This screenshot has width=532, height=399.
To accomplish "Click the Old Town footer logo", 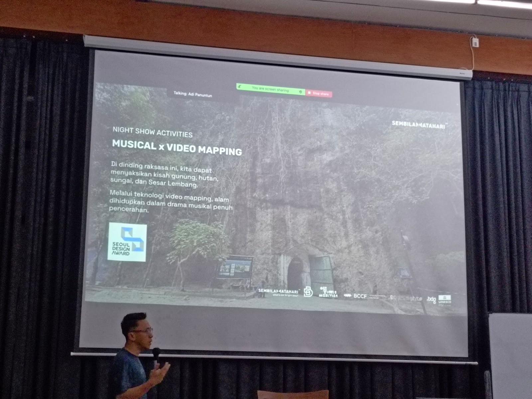I will pos(328,292).
